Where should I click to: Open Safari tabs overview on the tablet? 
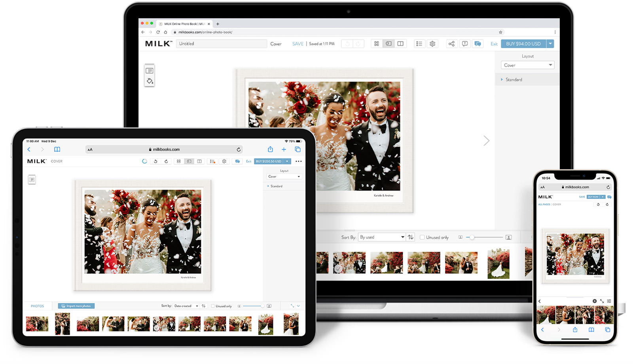tap(298, 149)
